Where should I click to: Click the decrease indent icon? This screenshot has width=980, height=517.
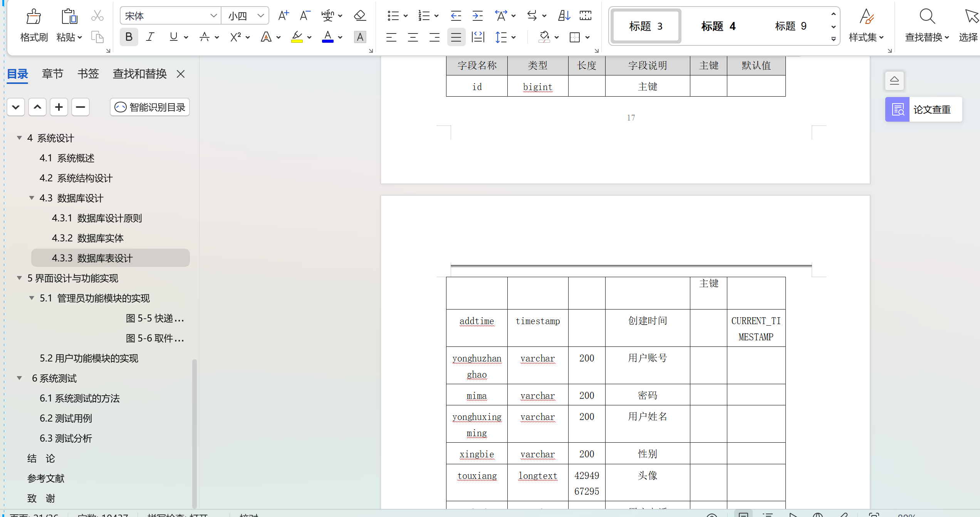[456, 16]
